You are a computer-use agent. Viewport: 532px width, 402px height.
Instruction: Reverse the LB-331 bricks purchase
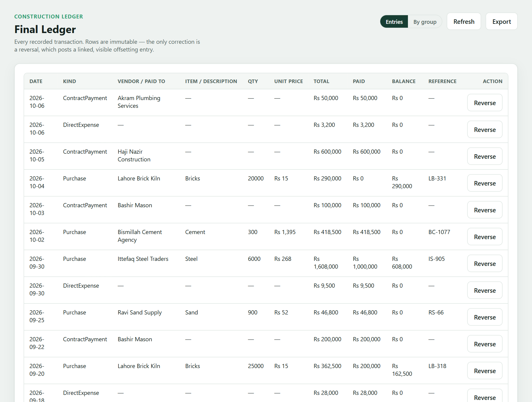485,183
